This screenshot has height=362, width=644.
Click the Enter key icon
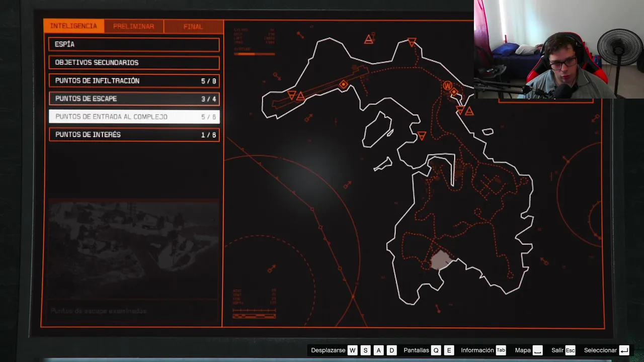(x=624, y=350)
